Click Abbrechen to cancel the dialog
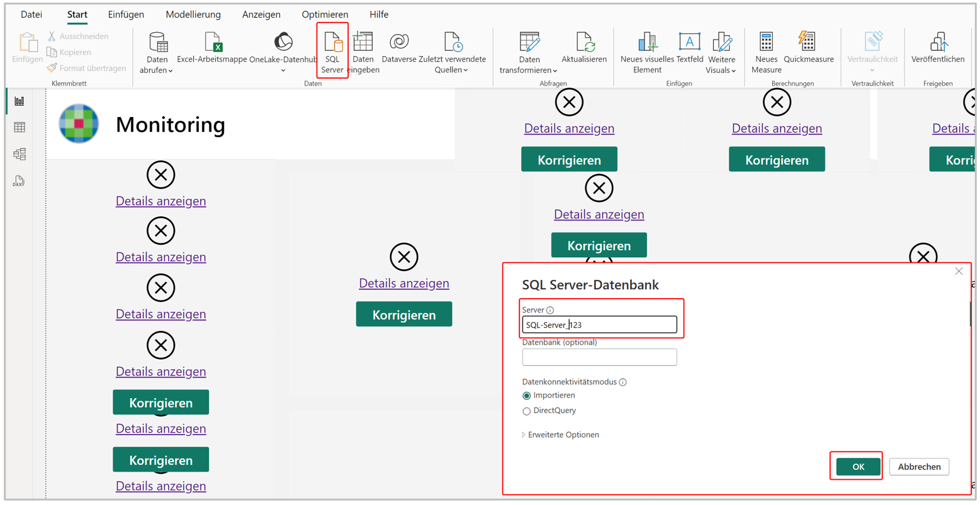 pos(919,467)
